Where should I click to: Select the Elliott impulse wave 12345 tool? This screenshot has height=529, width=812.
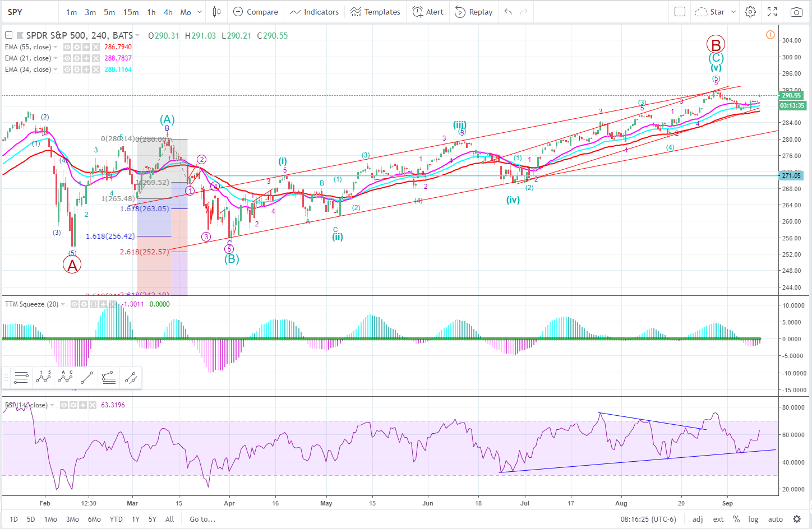[43, 378]
